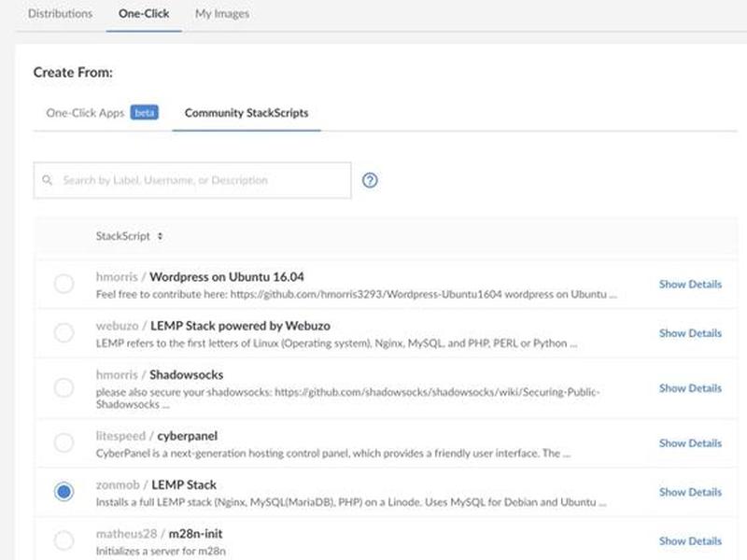Switch to One-Click Apps sub-tab
The width and height of the screenshot is (747, 560).
coord(85,113)
